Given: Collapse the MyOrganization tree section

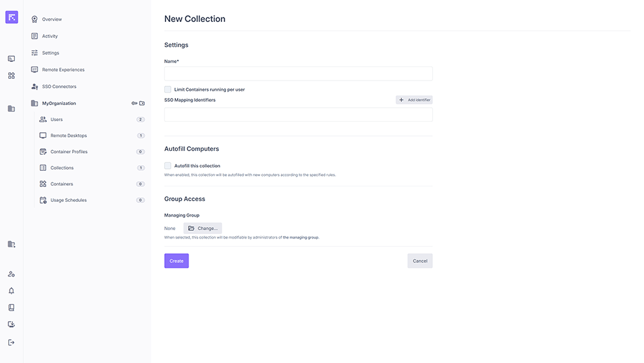Looking at the screenshot, I should click(59, 103).
